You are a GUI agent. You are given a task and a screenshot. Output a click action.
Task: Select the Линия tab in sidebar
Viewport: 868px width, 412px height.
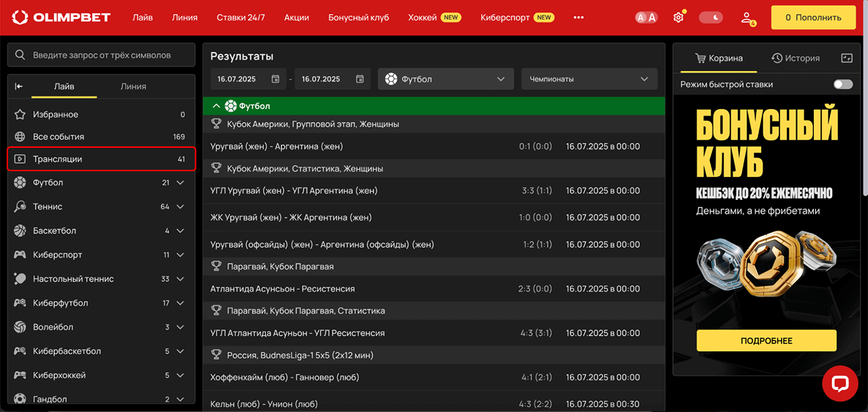pos(133,86)
